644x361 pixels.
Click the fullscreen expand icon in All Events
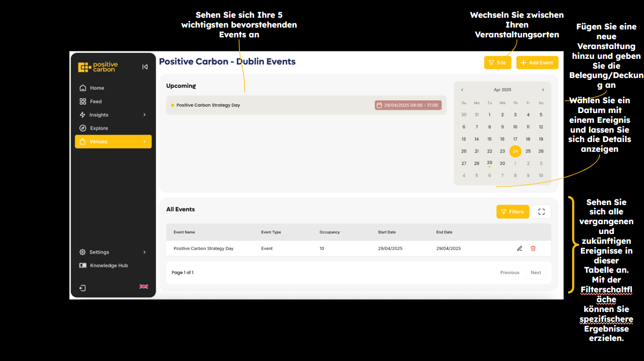pyautogui.click(x=541, y=212)
